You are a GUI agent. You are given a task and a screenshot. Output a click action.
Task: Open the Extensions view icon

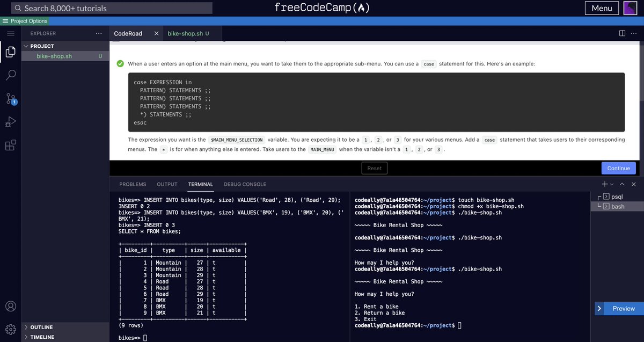click(11, 144)
